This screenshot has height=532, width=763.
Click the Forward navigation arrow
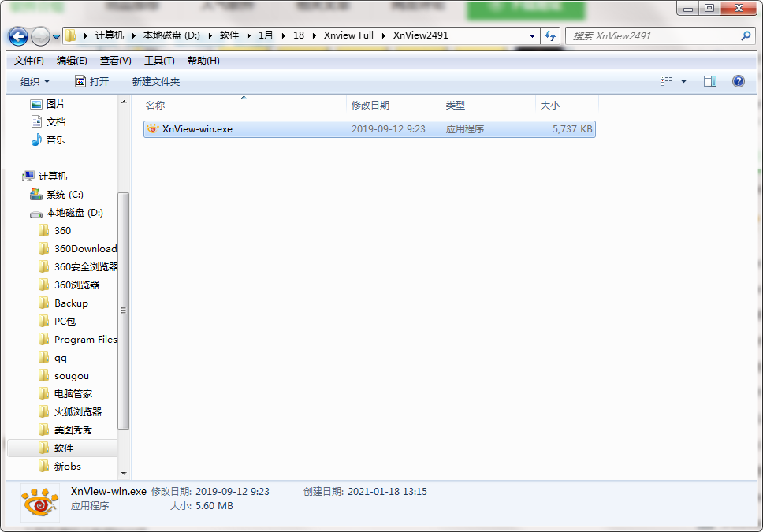pyautogui.click(x=40, y=36)
